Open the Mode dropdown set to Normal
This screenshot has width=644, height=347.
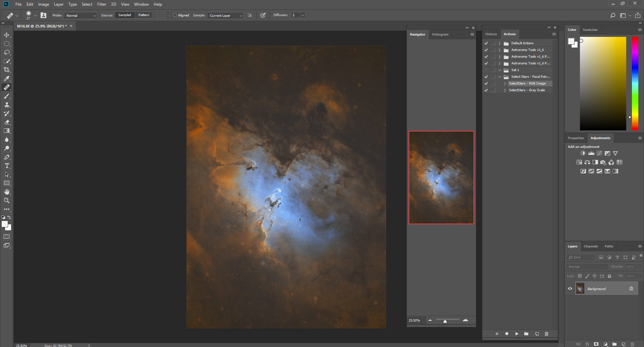pyautogui.click(x=81, y=15)
